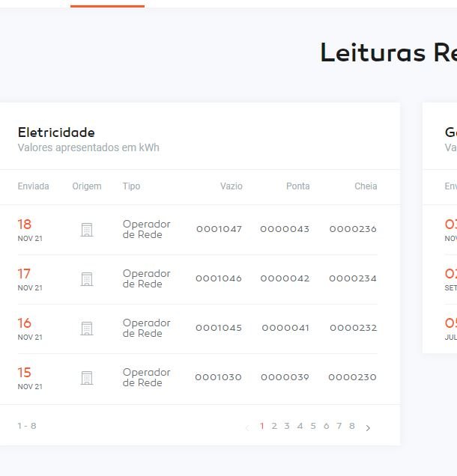The height and width of the screenshot is (476, 457).
Task: Select page 4 in pagination
Action: [300, 426]
